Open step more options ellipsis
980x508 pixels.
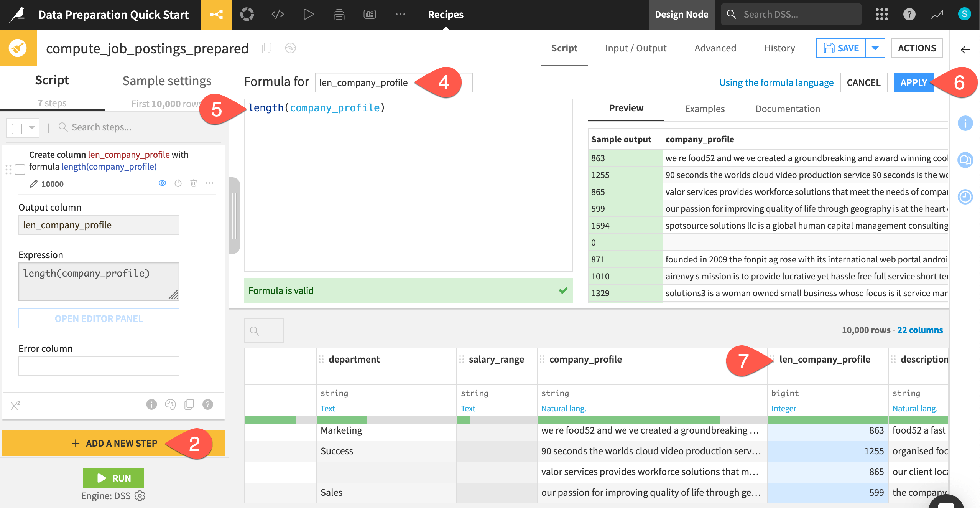209,183
